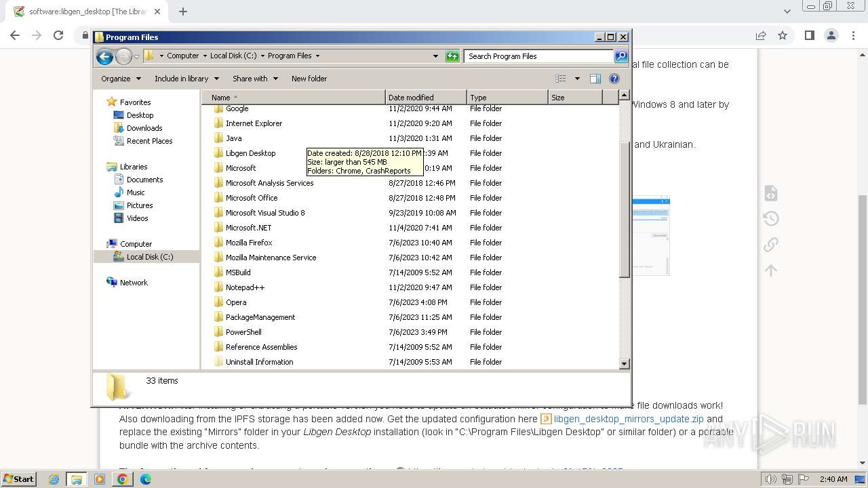This screenshot has height=488, width=868.
Task: Open Microsoft Edge from taskbar
Action: click(x=146, y=479)
